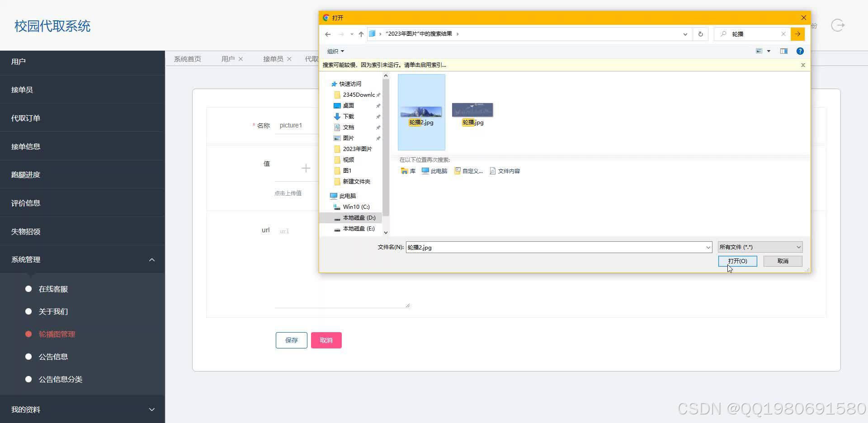Expand the 系统管理 section
The image size is (868, 423).
(25, 259)
